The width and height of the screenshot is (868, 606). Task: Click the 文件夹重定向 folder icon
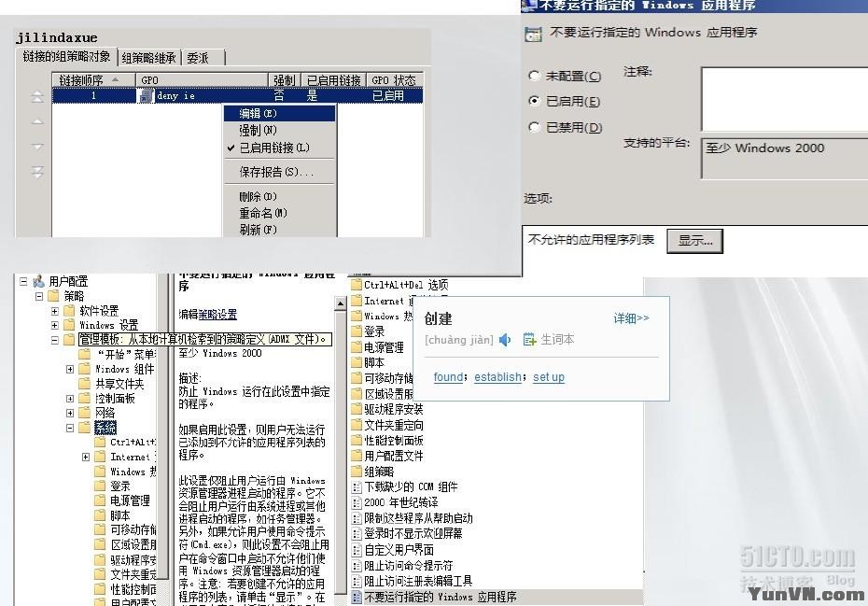357,425
